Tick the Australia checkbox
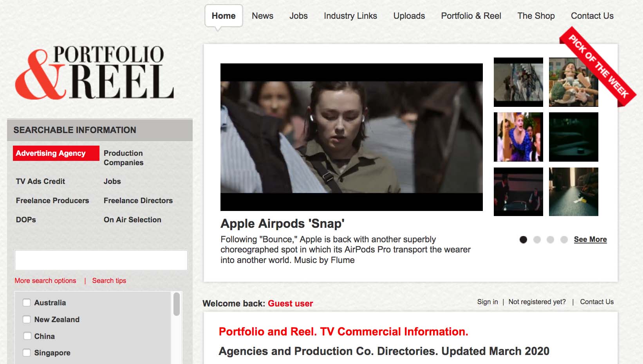Screen dimensions: 643x364 point(27,303)
